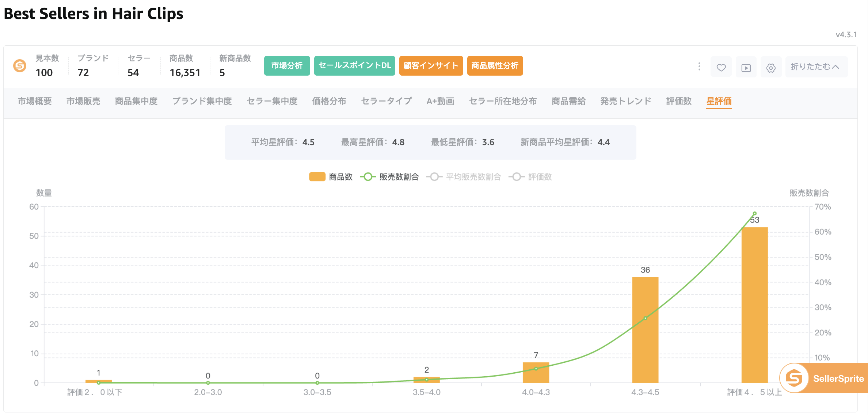868x415 pixels.
Task: Click the orange bar labeled 53
Action: click(x=754, y=305)
